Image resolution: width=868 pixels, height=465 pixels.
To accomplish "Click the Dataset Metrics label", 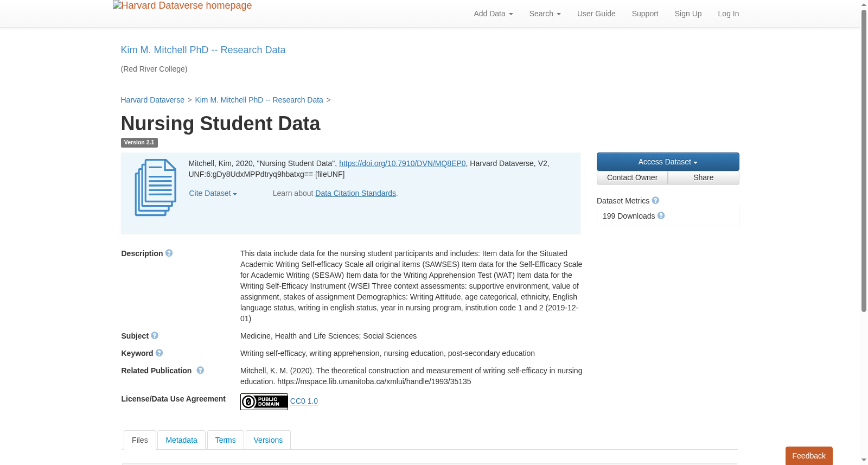I will (x=623, y=201).
